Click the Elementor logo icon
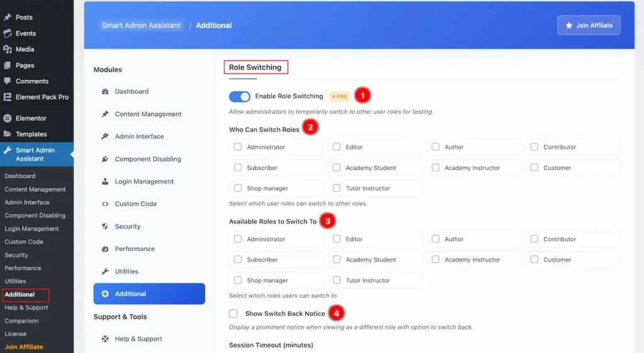 point(8,118)
